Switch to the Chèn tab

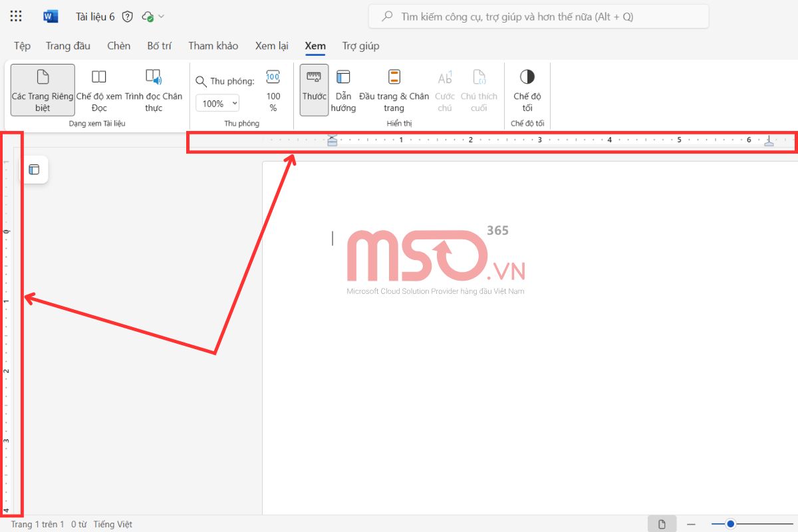[x=119, y=46]
